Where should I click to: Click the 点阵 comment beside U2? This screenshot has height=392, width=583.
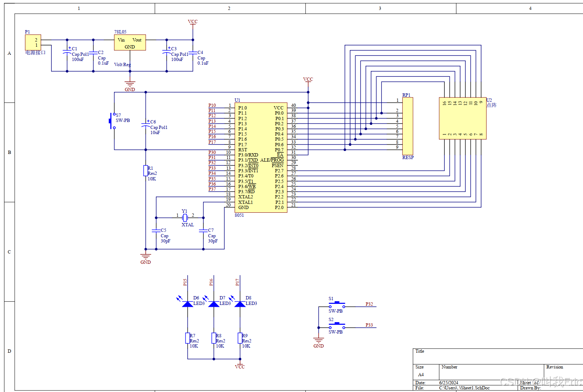click(492, 105)
